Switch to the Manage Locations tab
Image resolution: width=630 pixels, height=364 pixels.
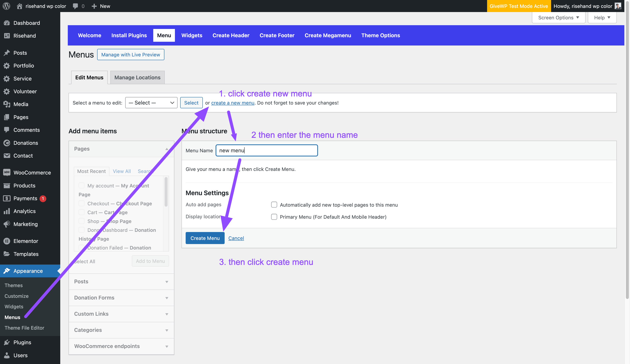[137, 77]
